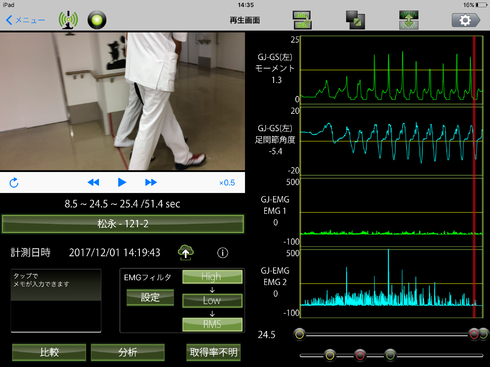490x367 pixels.
Task: Tap the GJ-GS(左) 足関節角度 graph
Action: [x=392, y=141]
